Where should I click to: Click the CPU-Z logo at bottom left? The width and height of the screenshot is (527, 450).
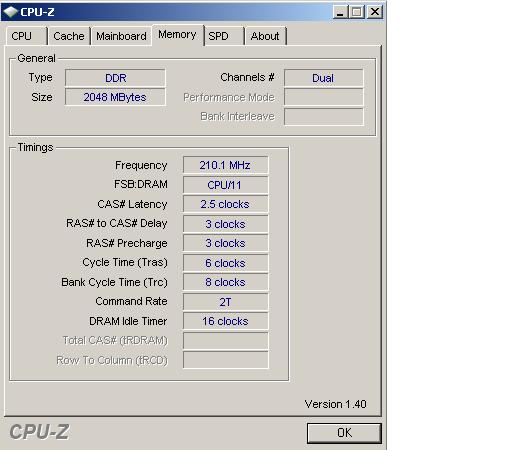[39, 432]
